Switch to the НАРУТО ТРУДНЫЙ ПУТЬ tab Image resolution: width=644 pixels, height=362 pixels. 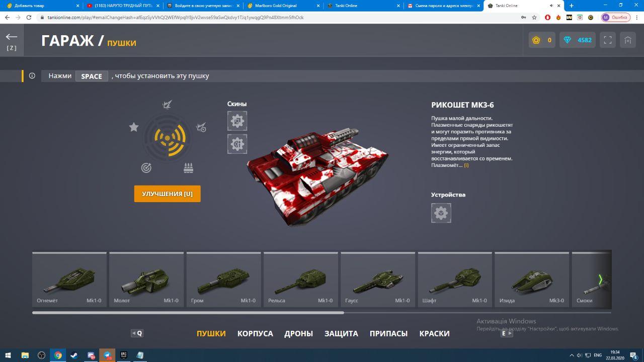coord(122,6)
